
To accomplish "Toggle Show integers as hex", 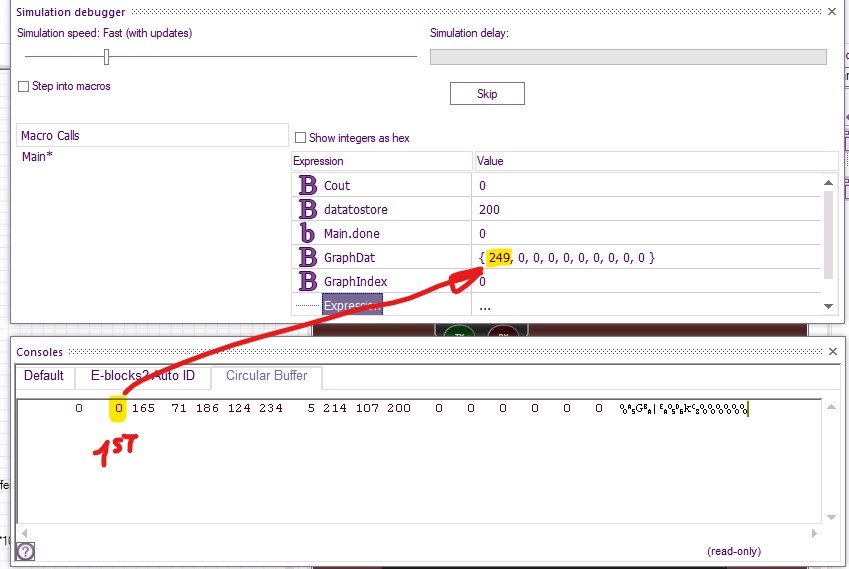I will [x=301, y=138].
